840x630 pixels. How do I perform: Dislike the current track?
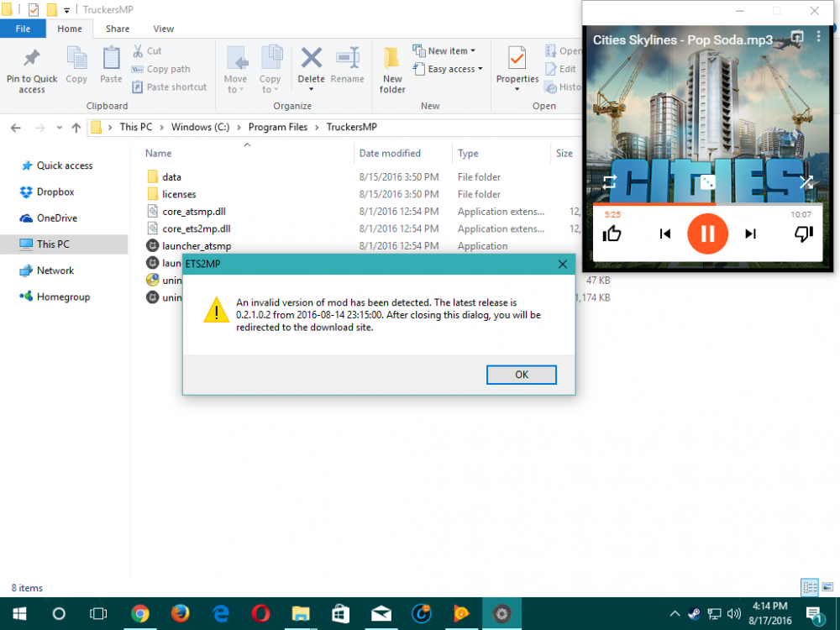(x=803, y=234)
